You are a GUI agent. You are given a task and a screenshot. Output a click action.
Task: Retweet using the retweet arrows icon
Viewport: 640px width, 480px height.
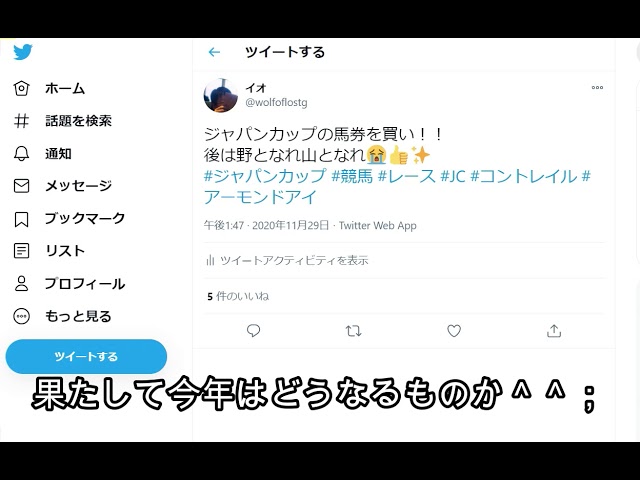(x=353, y=331)
